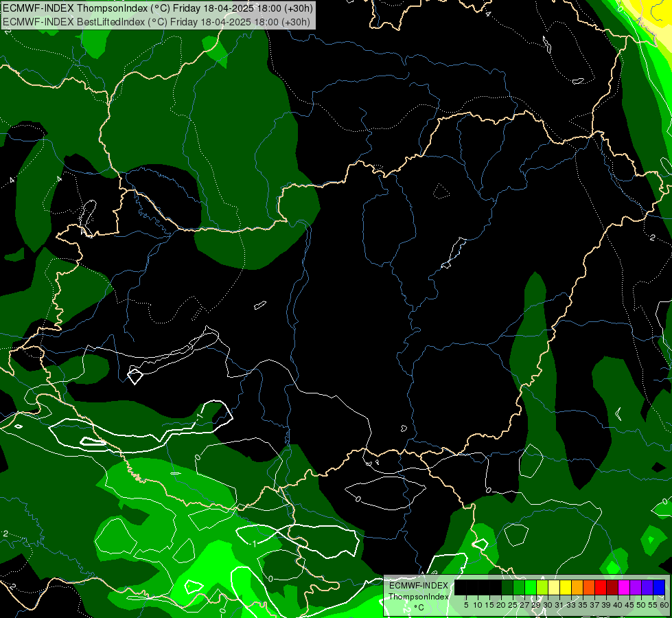This screenshot has height=618, width=672.
Task: Click the legend label ThompsonIndex
Action: [x=419, y=597]
